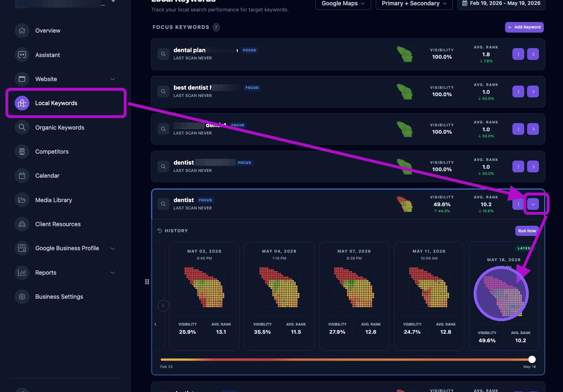563x392 pixels.
Task: Expand the Website submenu chevron
Action: (113, 79)
